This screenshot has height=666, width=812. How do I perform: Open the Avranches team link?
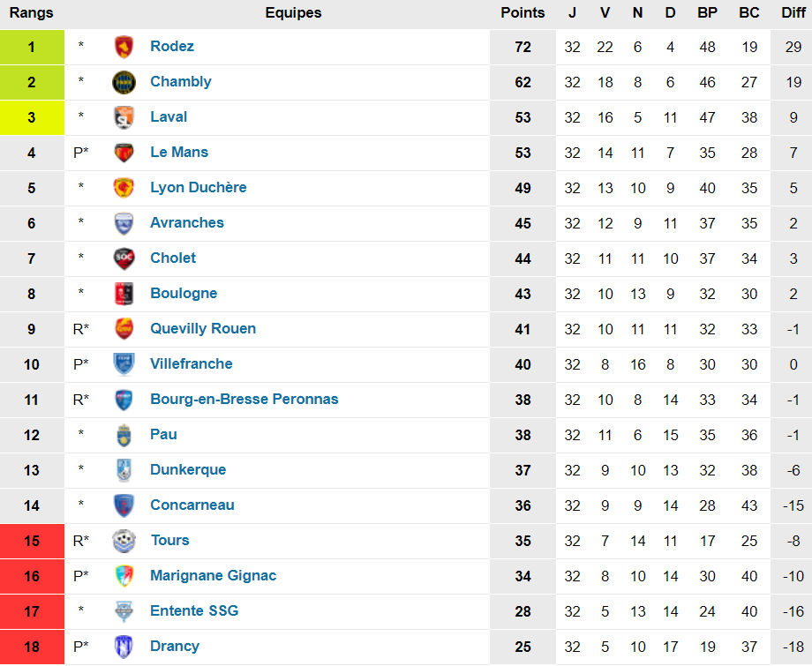187,223
